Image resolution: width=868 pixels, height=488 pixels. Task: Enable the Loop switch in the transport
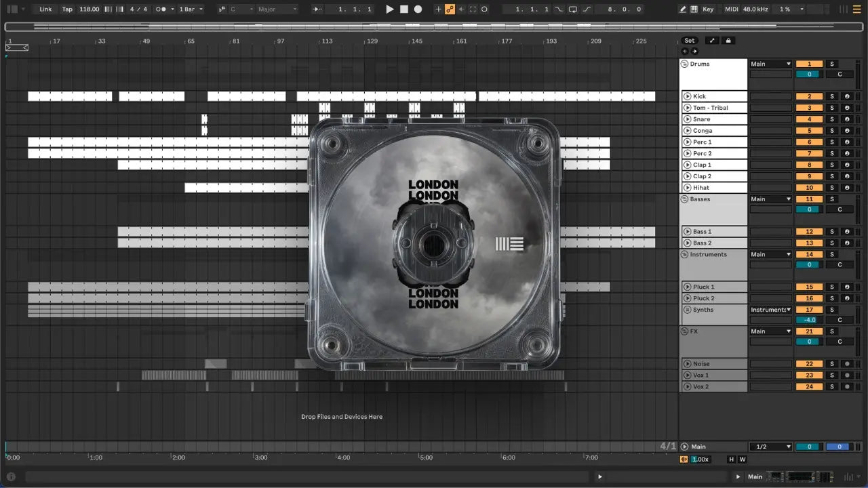572,9
